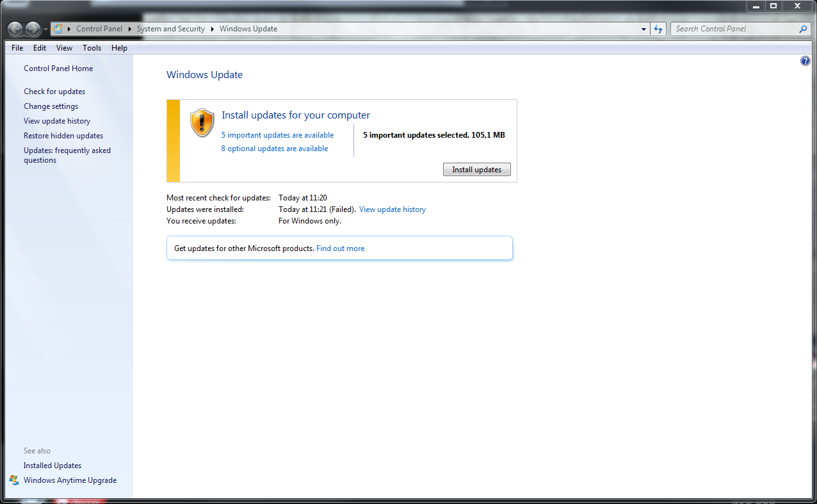Go to Control Panel Home
The width and height of the screenshot is (817, 504).
click(58, 69)
